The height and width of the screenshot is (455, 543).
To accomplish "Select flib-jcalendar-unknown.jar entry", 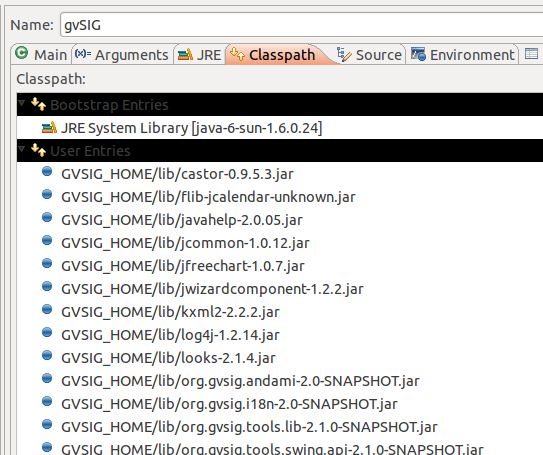I will pos(208,197).
